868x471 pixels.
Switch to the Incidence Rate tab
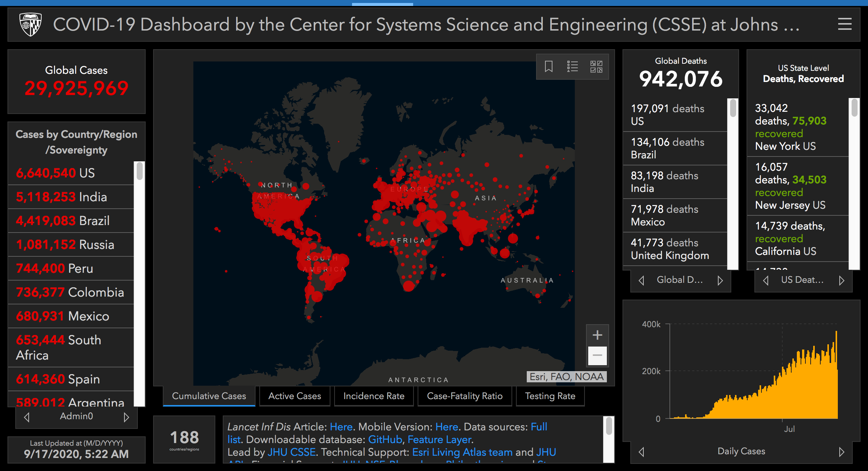click(x=374, y=396)
